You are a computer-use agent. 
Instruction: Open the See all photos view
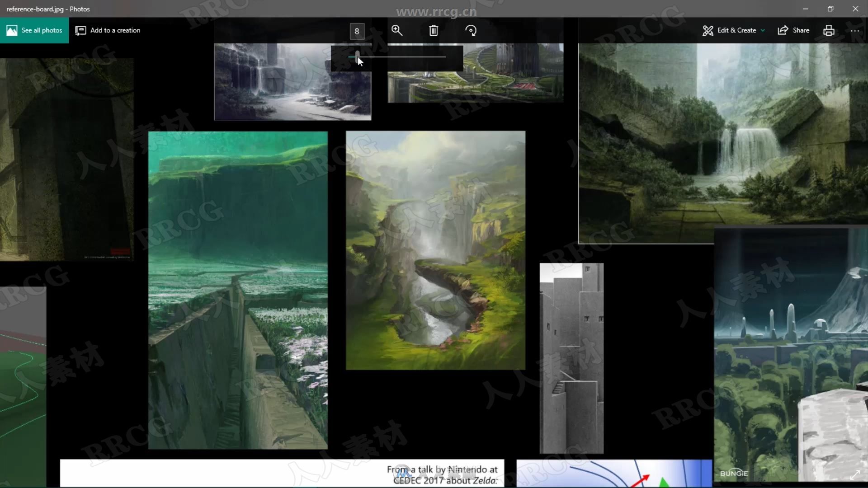tap(34, 30)
